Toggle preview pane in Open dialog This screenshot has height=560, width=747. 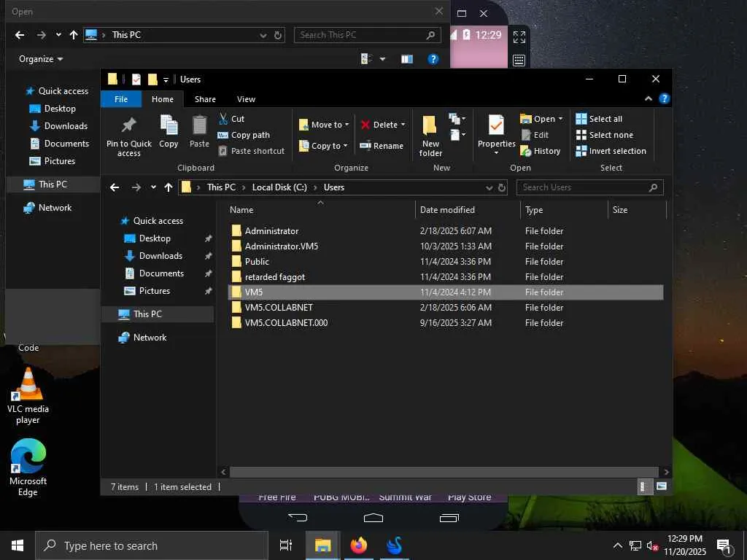coord(407,59)
